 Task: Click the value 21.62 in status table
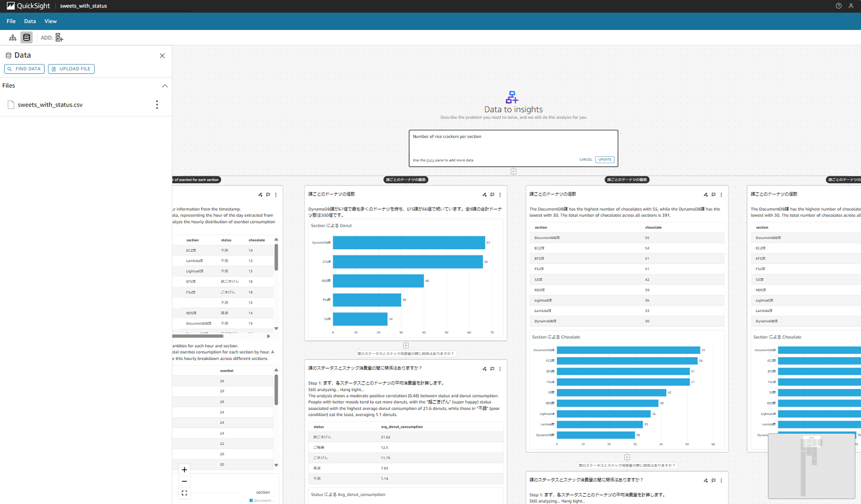[385, 437]
